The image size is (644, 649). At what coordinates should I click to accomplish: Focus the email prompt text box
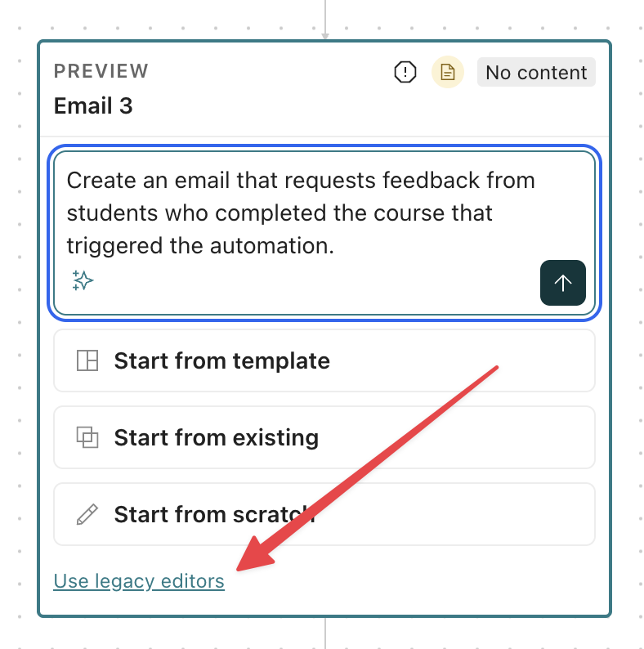tap(324, 233)
